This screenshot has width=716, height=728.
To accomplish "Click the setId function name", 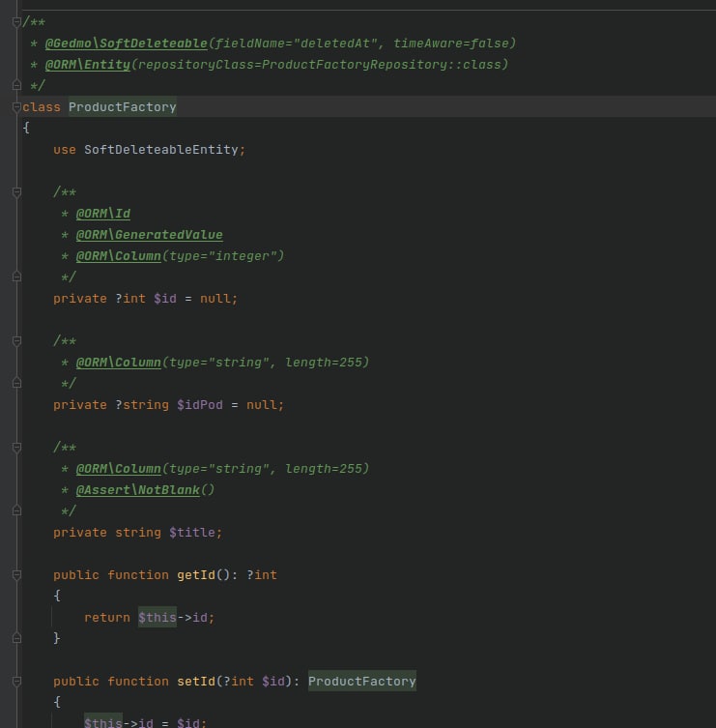I will [196, 682].
